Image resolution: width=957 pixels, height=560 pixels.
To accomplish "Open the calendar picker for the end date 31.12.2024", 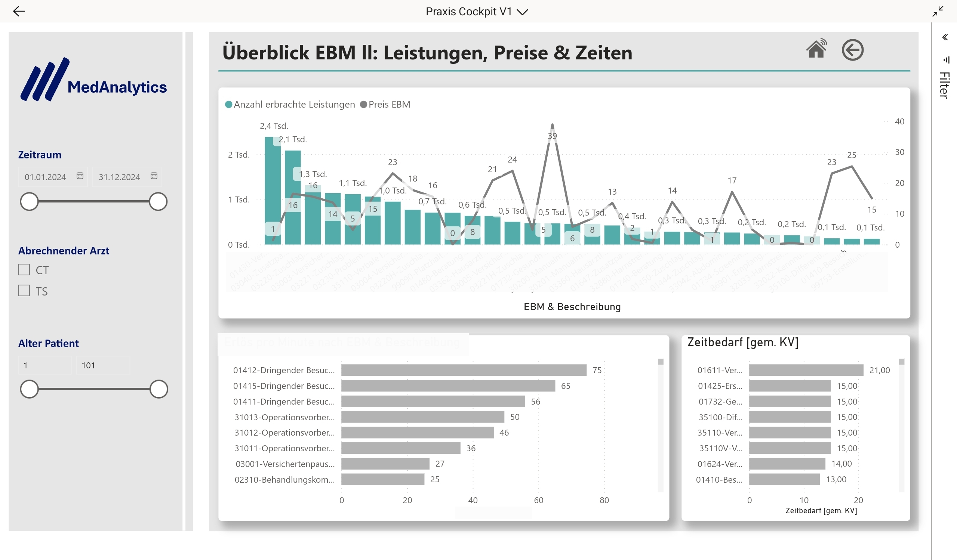I will pyautogui.click(x=154, y=176).
